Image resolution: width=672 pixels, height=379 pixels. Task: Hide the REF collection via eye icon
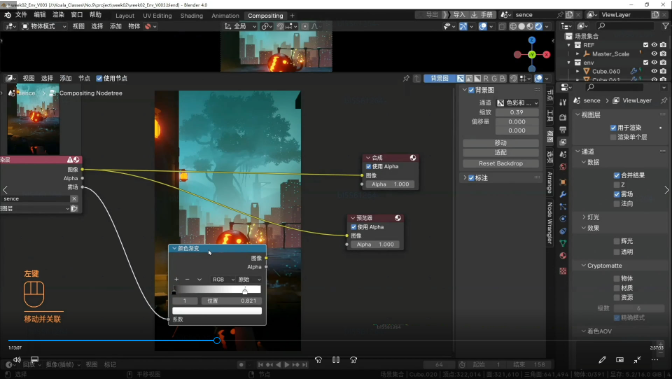coord(654,45)
